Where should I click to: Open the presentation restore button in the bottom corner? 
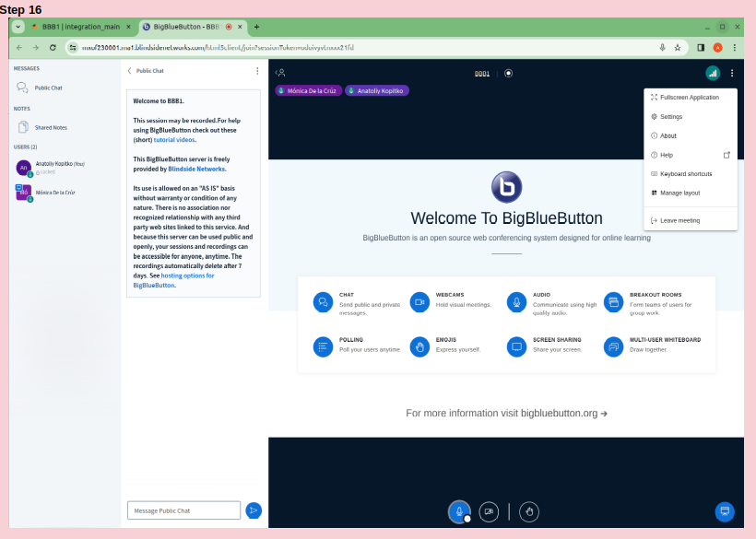click(724, 511)
